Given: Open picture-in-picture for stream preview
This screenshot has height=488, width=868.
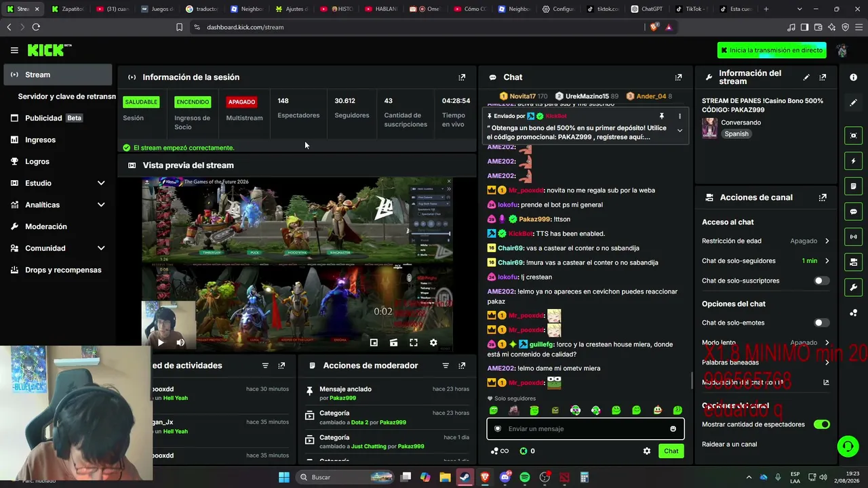Looking at the screenshot, I should pyautogui.click(x=374, y=343).
